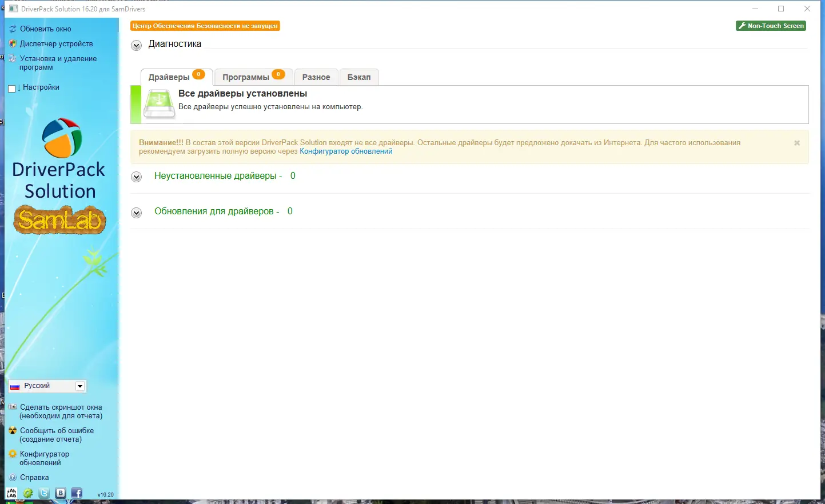Click the Установка и удаление программ icon
Screen dimensions: 825x504
coord(13,58)
